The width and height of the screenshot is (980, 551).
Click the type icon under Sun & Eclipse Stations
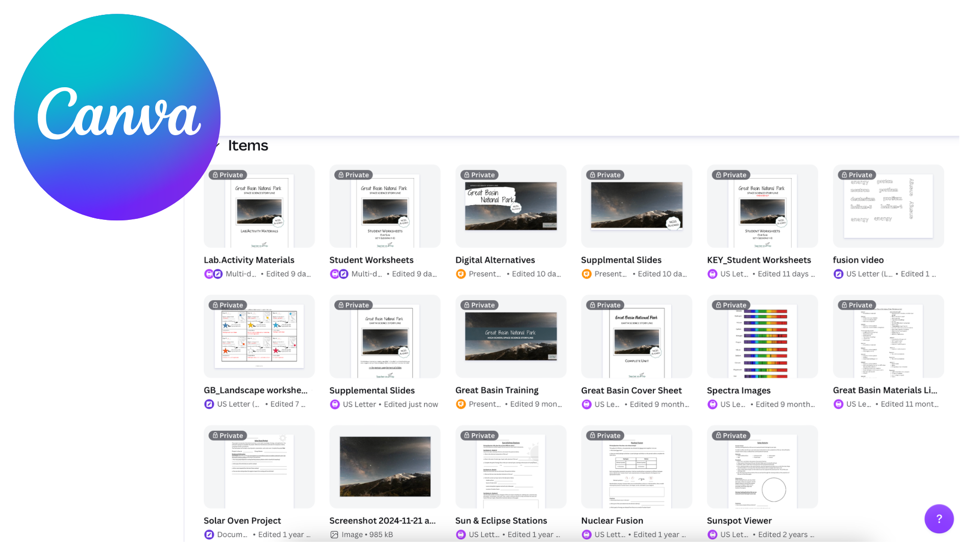460,535
